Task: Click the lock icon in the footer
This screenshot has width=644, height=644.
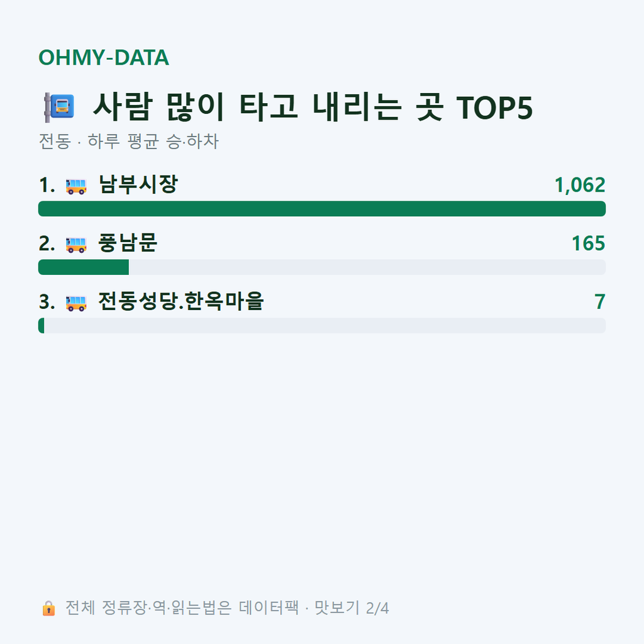Action: pos(48,608)
